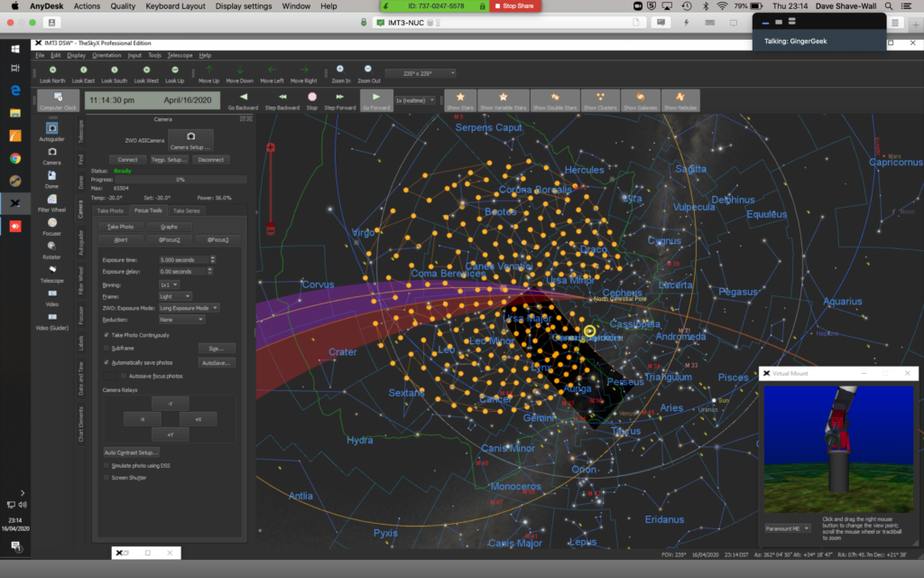Uncheck Automatically save photos
The height and width of the screenshot is (578, 924).
click(106, 363)
